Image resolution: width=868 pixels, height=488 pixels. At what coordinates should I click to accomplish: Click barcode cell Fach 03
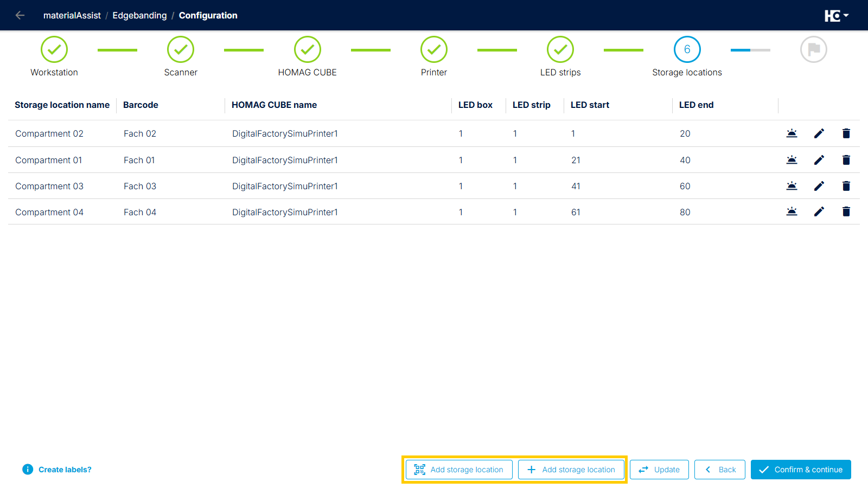(x=140, y=186)
